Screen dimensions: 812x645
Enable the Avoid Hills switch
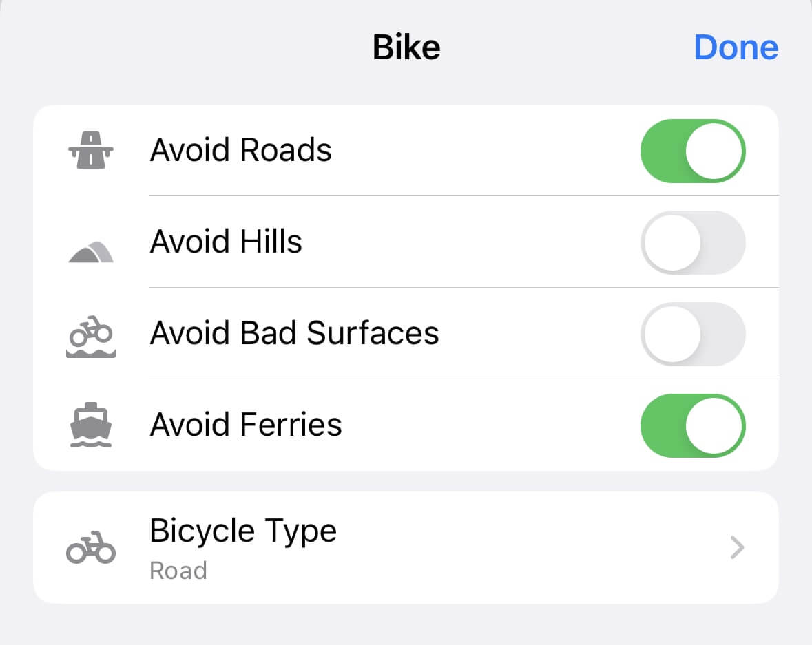pyautogui.click(x=693, y=242)
